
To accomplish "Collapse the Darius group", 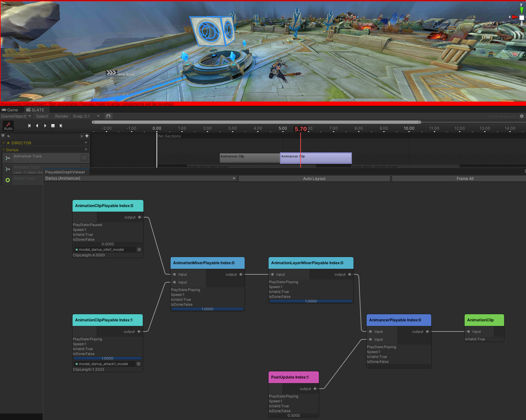I will 4,150.
